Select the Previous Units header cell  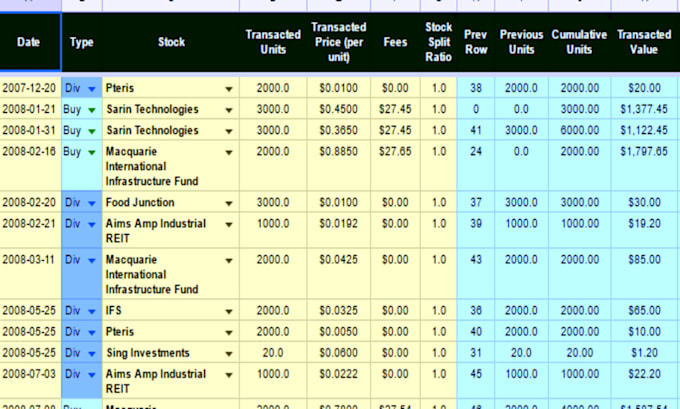coord(521,42)
